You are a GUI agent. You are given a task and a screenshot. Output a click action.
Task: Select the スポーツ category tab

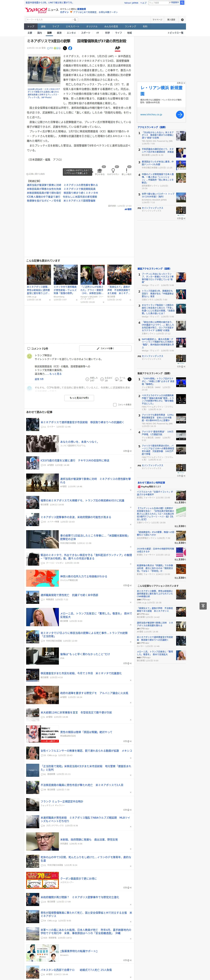(x=86, y=33)
